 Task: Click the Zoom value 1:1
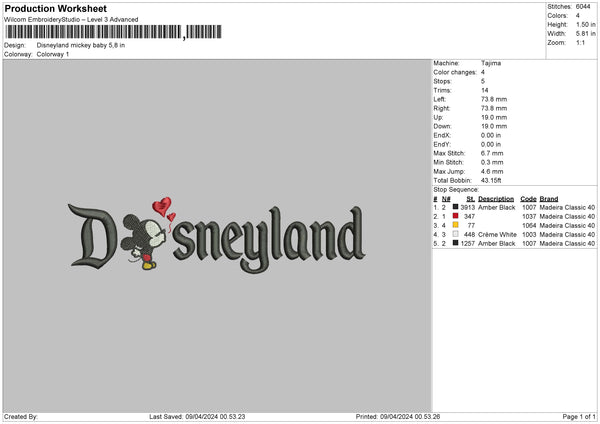580,43
